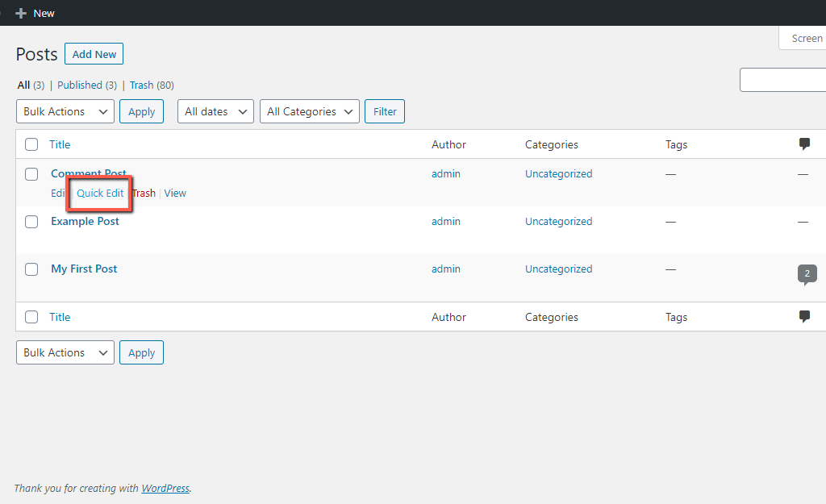Apply filters with the Filter button
The height and width of the screenshot is (504, 826).
click(385, 111)
